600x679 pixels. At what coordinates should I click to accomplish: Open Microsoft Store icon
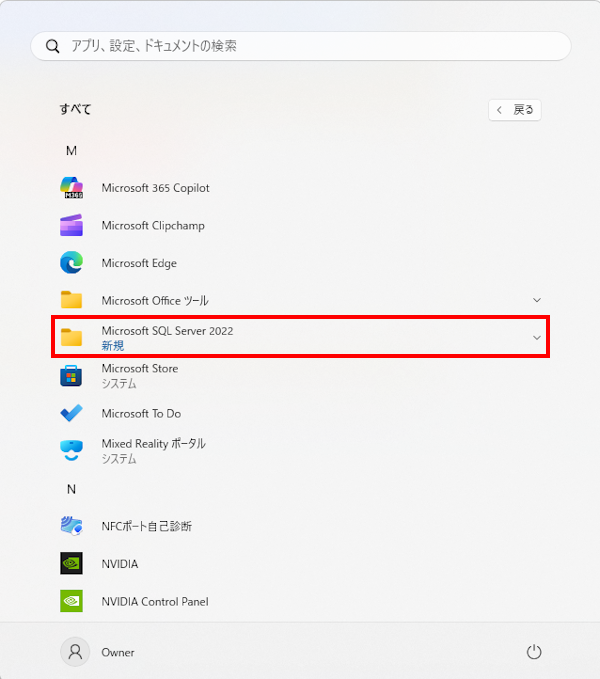71,375
